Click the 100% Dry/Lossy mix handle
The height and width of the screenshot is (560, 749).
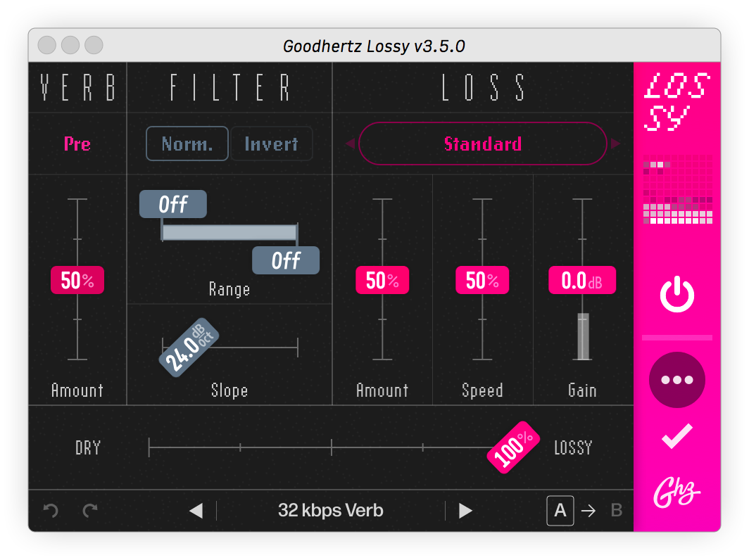(x=513, y=447)
